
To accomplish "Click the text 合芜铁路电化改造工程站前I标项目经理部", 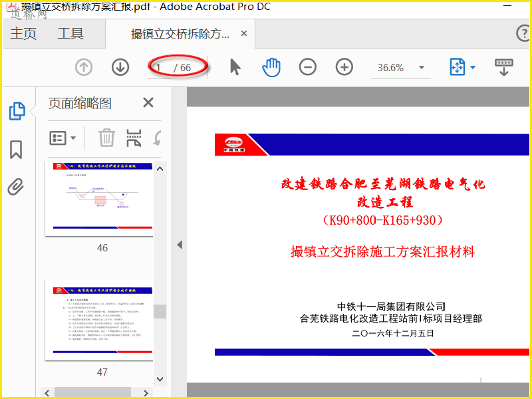I will [391, 319].
